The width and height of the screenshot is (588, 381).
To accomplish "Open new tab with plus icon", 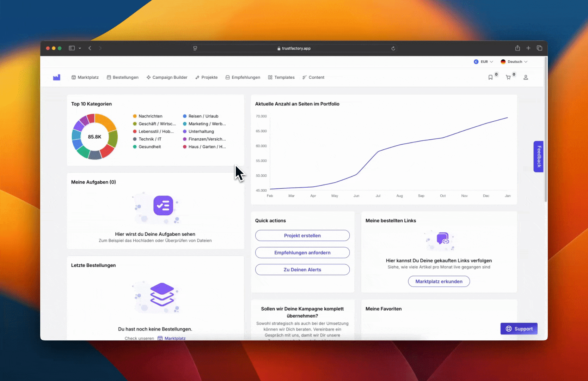I will (528, 48).
